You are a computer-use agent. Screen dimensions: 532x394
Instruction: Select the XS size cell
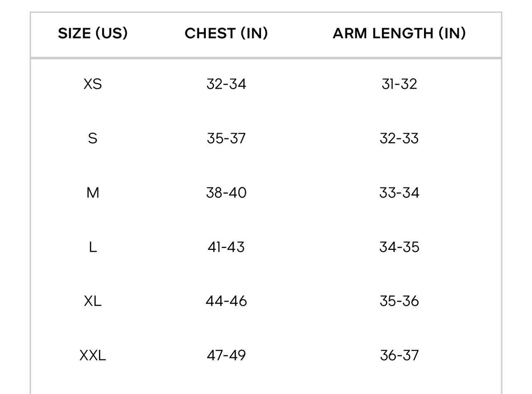(93, 84)
